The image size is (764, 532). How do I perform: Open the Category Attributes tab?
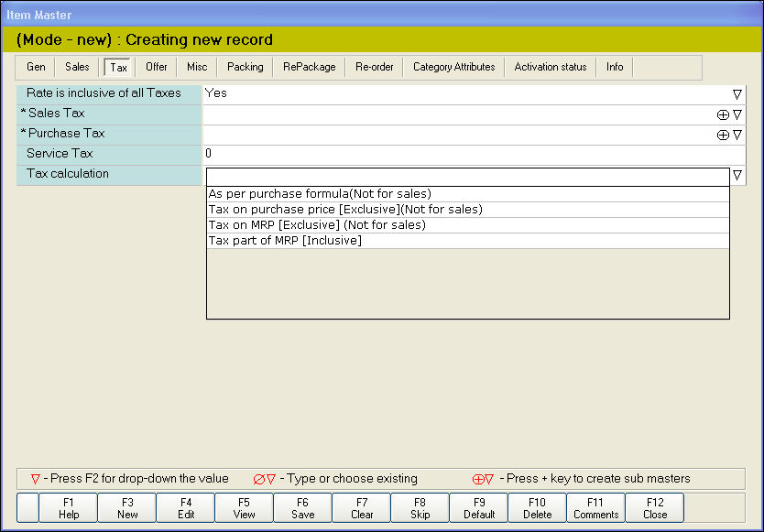click(453, 67)
